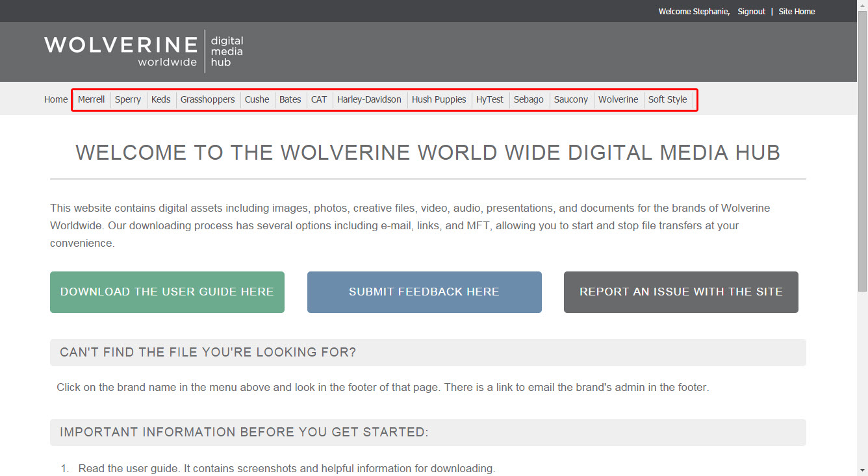Viewport: 868px width, 476px height.
Task: Click the Wolverine Worldwide digital media hub logo
Action: point(144,51)
